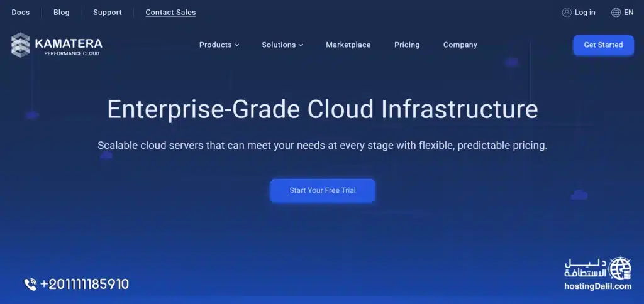Follow the Contact Sales link

[x=170, y=13]
